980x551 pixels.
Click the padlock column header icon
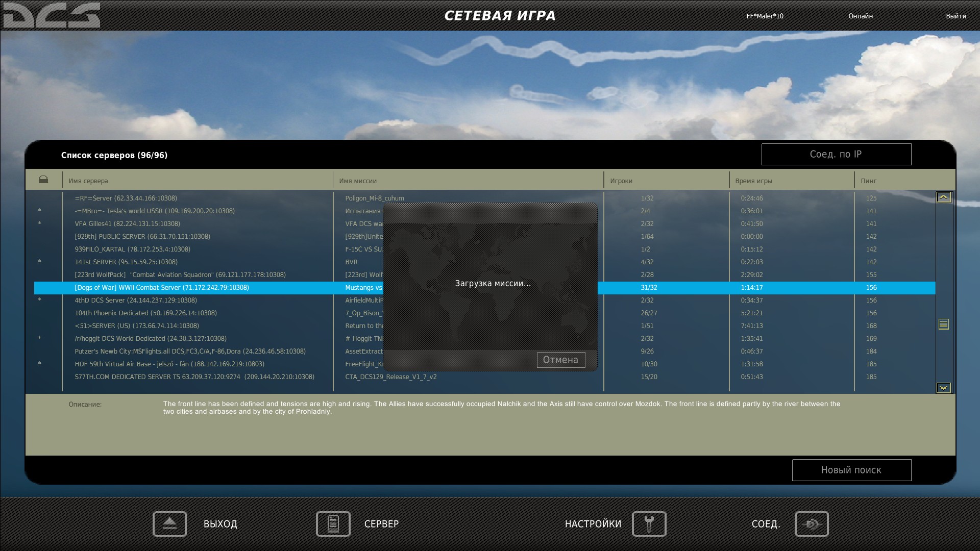click(x=43, y=180)
